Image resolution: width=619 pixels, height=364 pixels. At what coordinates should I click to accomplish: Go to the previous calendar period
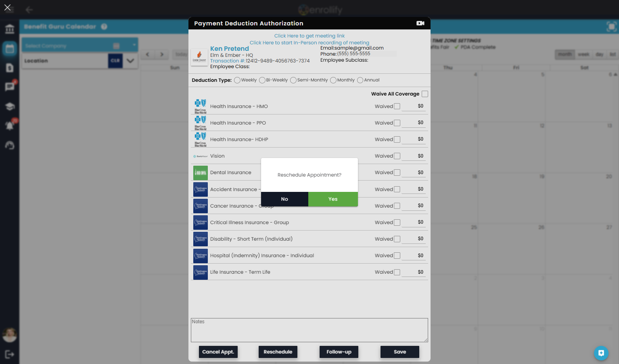148,54
